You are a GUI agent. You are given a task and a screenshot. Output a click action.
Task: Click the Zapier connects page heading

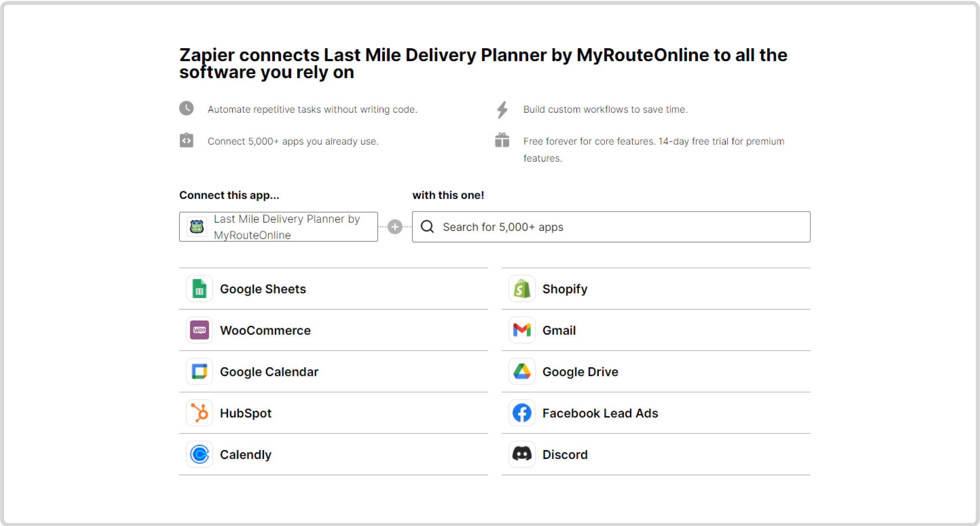coord(483,63)
